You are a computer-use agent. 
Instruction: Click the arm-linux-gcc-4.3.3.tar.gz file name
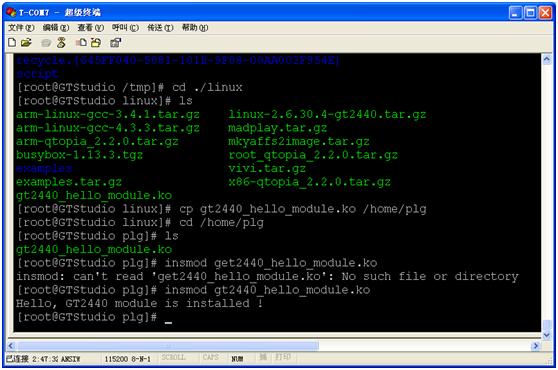tap(108, 128)
